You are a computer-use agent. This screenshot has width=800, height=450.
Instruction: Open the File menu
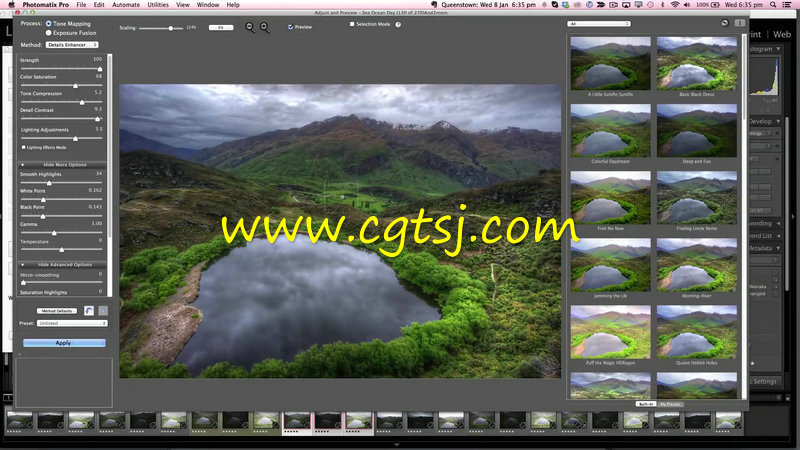click(x=81, y=5)
